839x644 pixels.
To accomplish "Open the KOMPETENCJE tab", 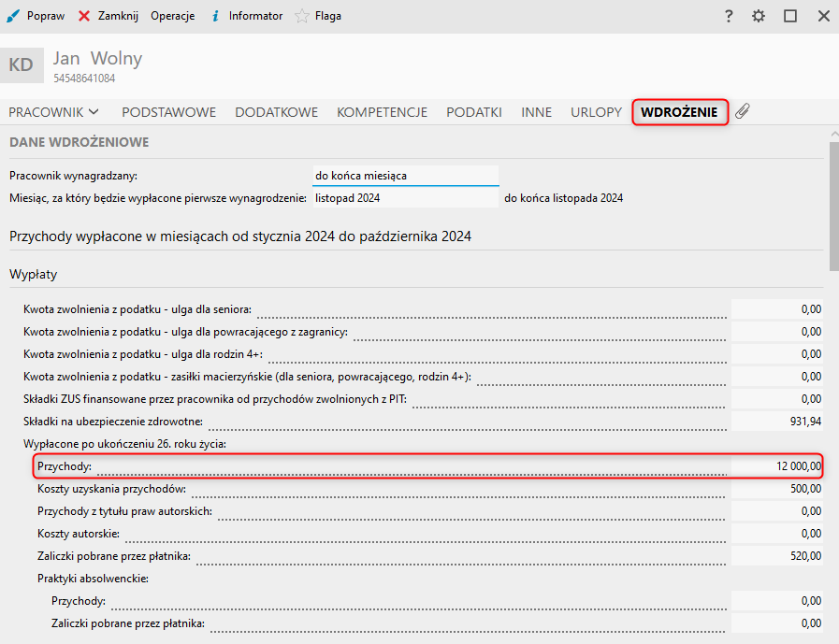I will point(382,112).
